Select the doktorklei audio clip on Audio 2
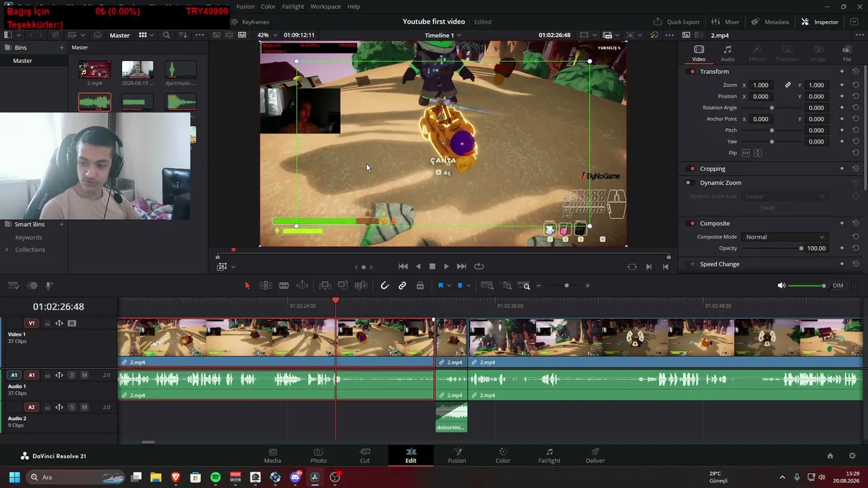 pos(451,418)
